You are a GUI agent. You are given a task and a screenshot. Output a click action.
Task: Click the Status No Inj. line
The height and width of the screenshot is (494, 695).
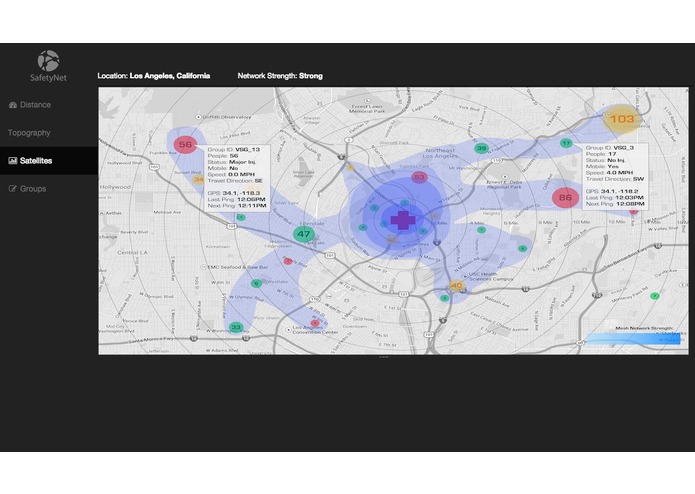pyautogui.click(x=605, y=160)
